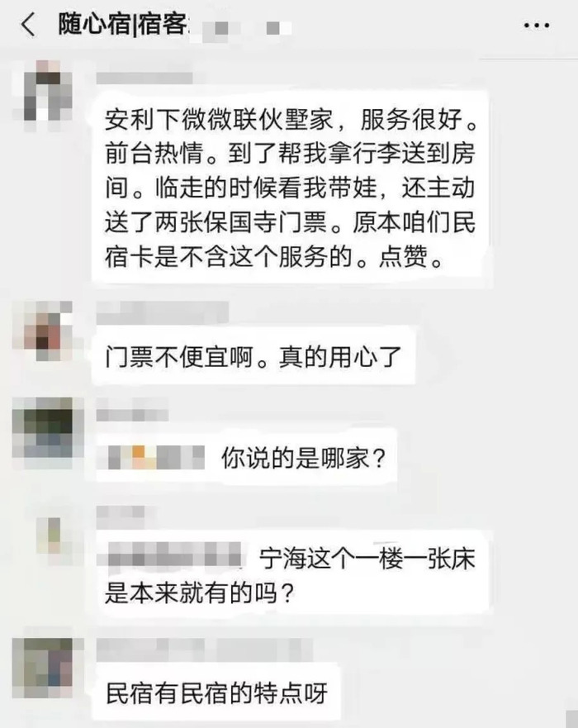The image size is (578, 728).
Task: Select the 安利下微微联伙墅家 message bubble
Action: point(291,187)
